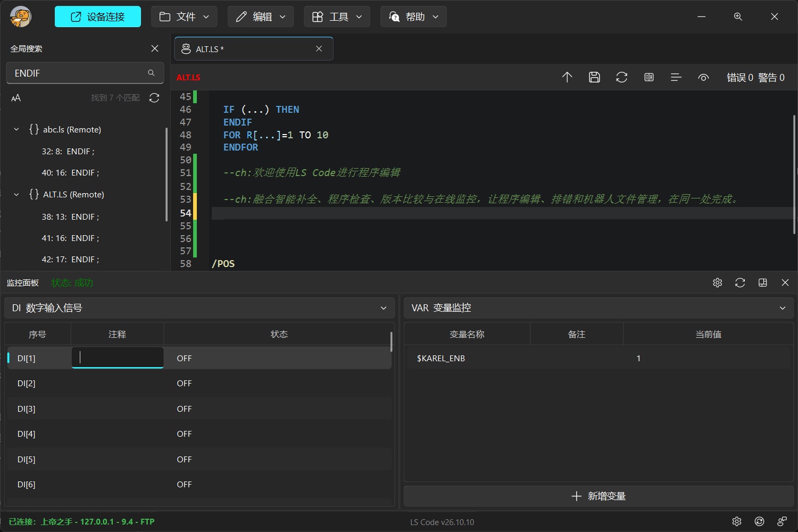Click the connection icon at status bar end
Screen dimensions: 798x532
pos(782,521)
